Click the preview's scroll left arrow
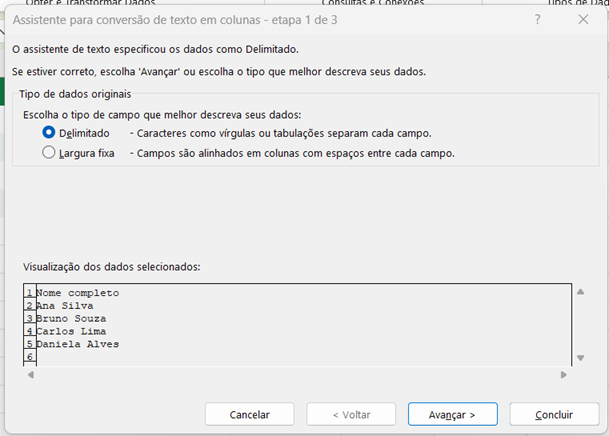The image size is (609, 436). [x=31, y=375]
